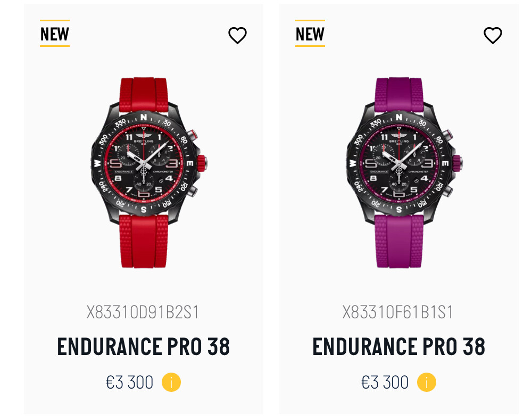The image size is (532, 420).
Task: Click the purple crown on the right watch
Action: (x=456, y=163)
